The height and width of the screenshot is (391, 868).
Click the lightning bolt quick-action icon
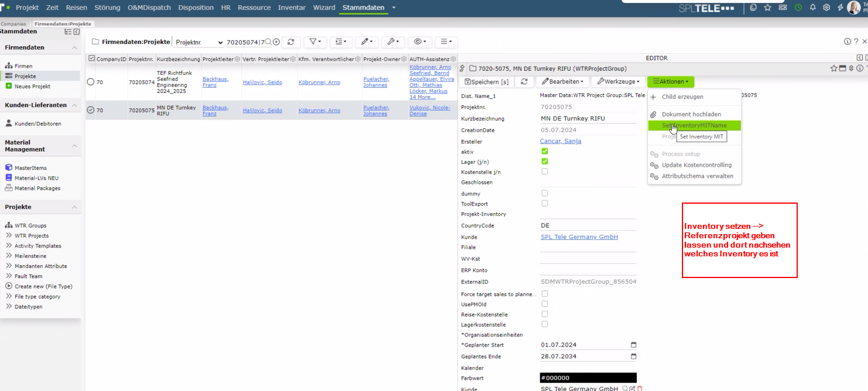840,8
